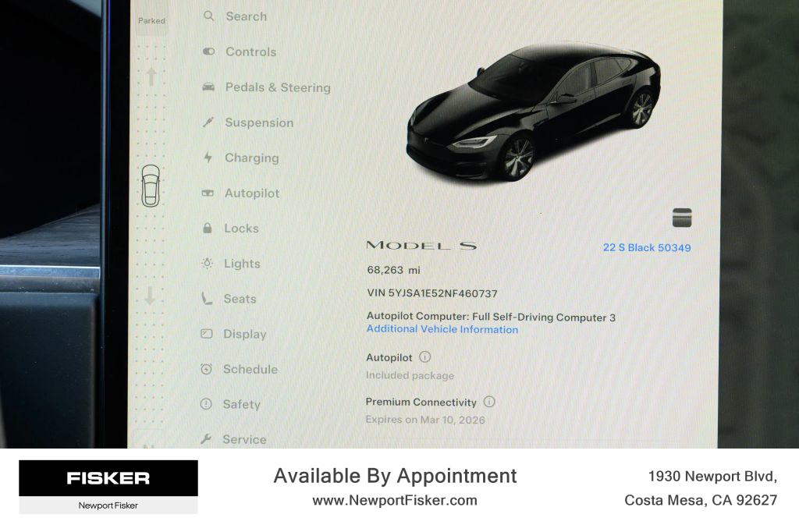Image resolution: width=799 pixels, height=532 pixels.
Task: Click the Locks padlock icon
Action: [x=208, y=228]
